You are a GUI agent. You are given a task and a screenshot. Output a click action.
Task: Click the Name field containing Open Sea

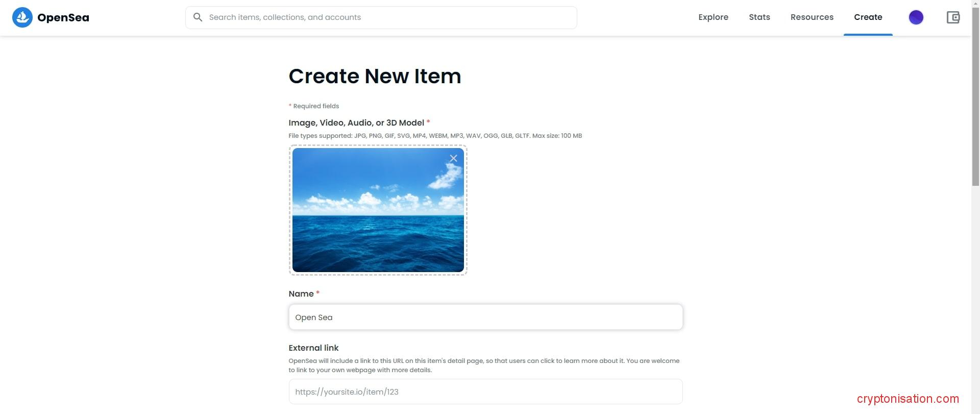tap(485, 317)
